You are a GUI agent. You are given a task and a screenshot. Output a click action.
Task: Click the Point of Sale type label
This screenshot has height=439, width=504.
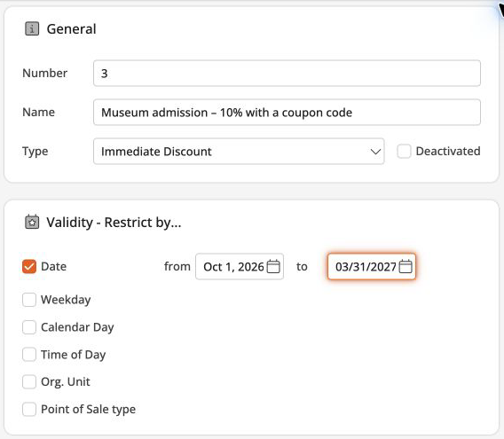[89, 410]
